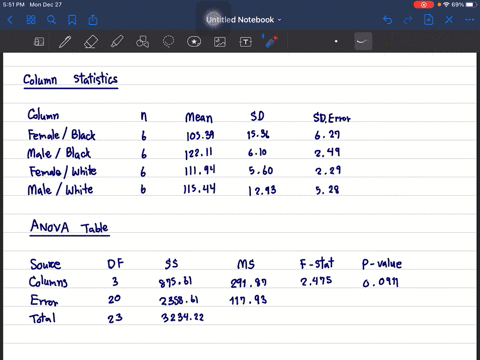Tap the mean value 111.94

point(200,171)
